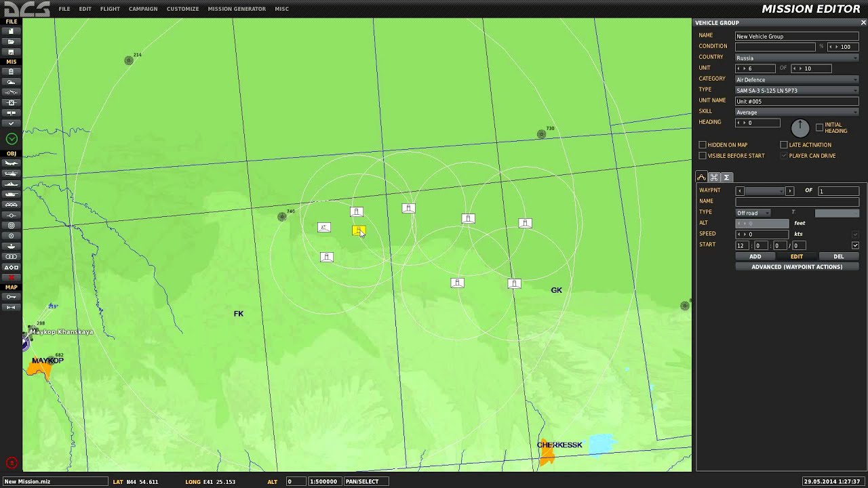Screen dimensions: 868x488
Task: Open the weather cloud settings icon
Action: 11,82
